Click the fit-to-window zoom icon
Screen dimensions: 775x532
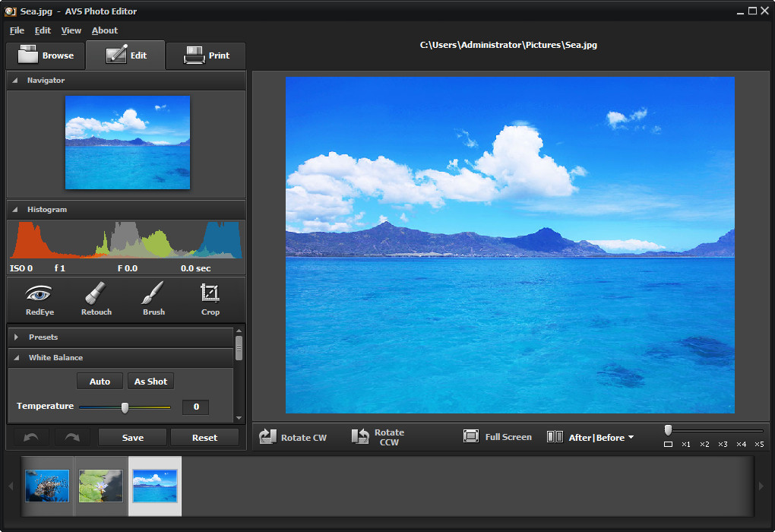pos(668,444)
